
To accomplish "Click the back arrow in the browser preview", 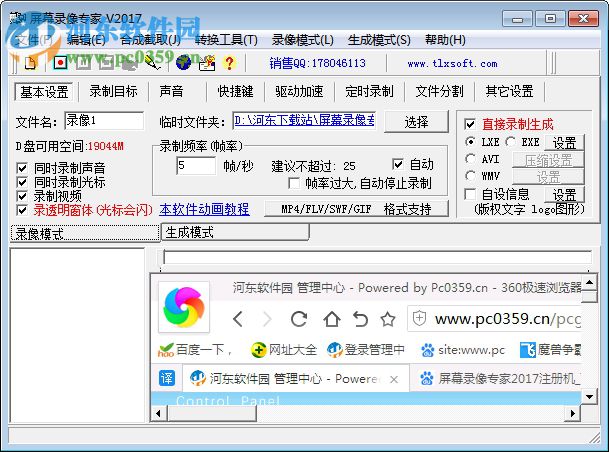I will click(x=238, y=319).
